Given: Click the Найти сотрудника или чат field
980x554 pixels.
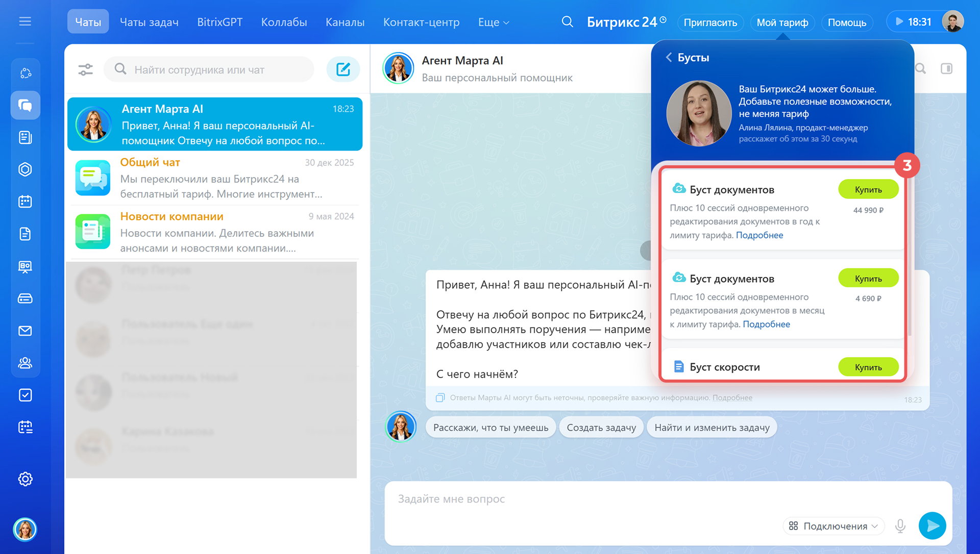Looking at the screenshot, I should (x=209, y=69).
